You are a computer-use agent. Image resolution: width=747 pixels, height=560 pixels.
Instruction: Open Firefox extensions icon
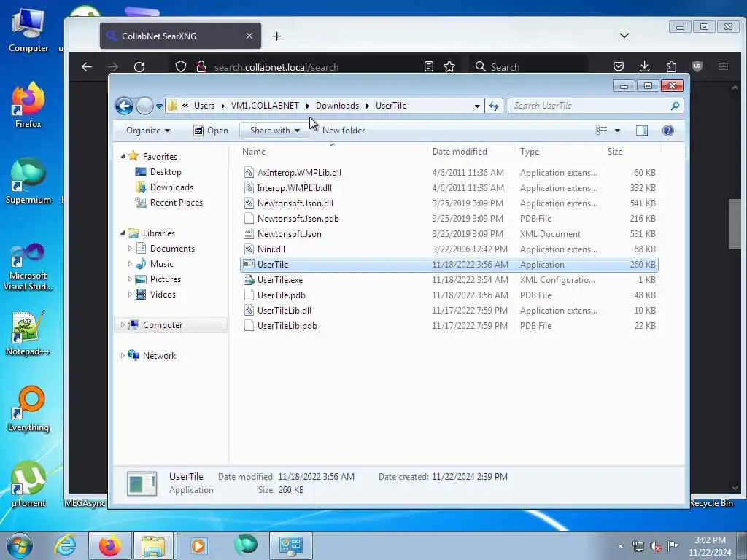pyautogui.click(x=671, y=66)
